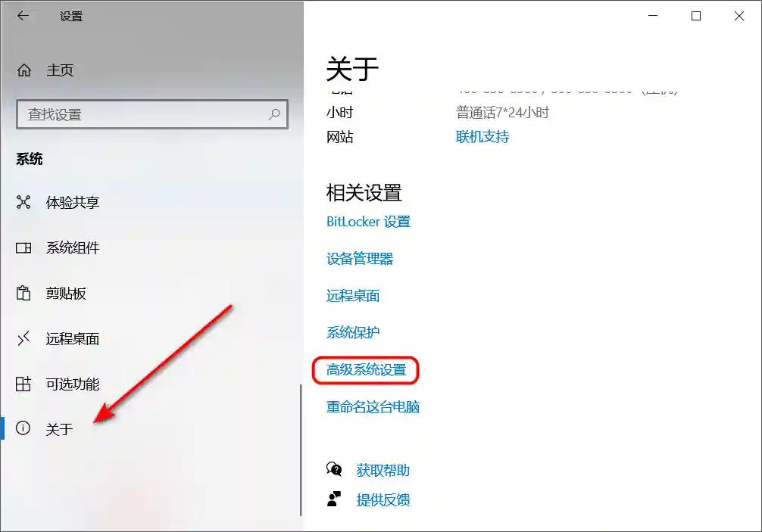Open the 联机支持 link
This screenshot has height=532, width=762.
[x=482, y=137]
